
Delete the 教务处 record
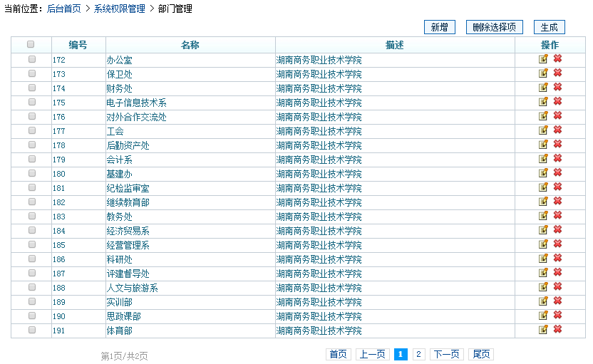[x=557, y=215]
